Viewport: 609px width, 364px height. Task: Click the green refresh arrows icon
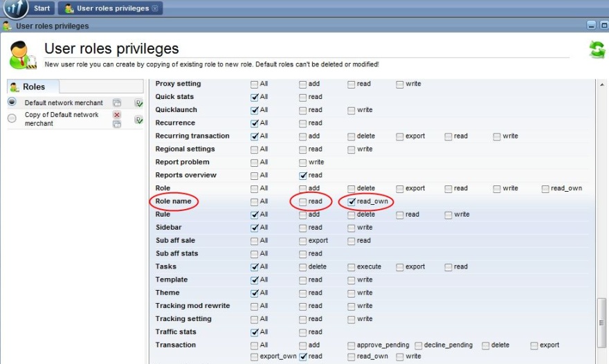[596, 50]
